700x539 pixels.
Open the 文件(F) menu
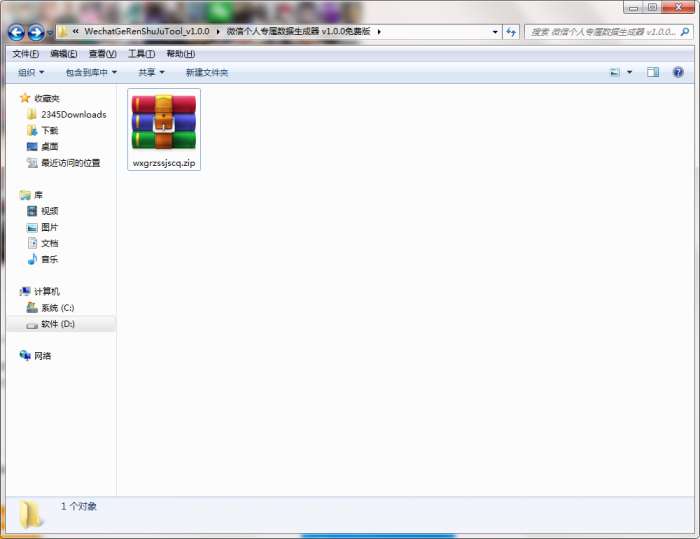(25, 54)
